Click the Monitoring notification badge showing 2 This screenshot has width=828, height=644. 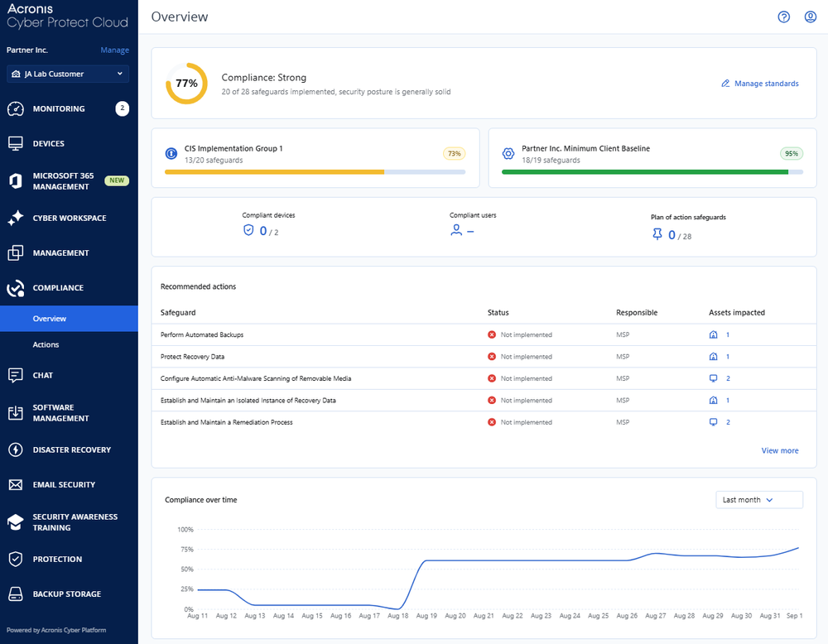point(122,108)
